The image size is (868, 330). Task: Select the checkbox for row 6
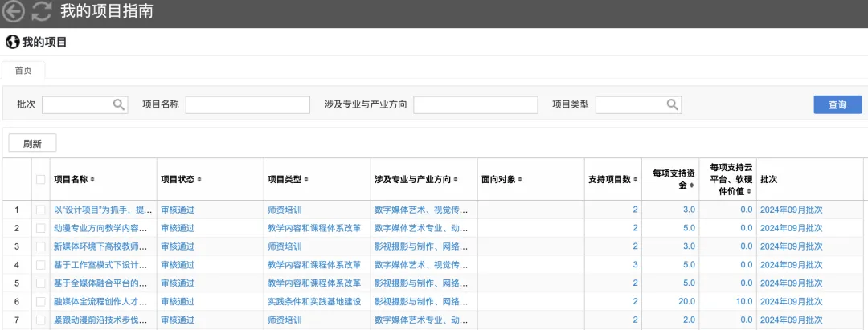tap(41, 302)
